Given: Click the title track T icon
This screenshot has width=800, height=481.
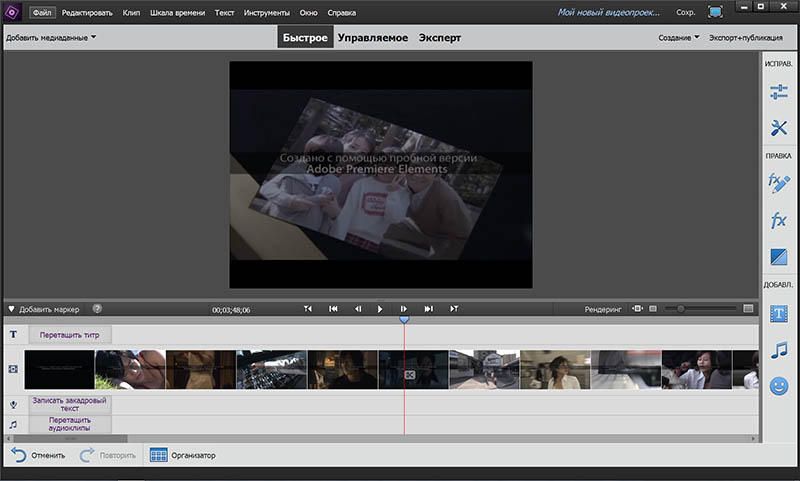Looking at the screenshot, I should (x=13, y=335).
